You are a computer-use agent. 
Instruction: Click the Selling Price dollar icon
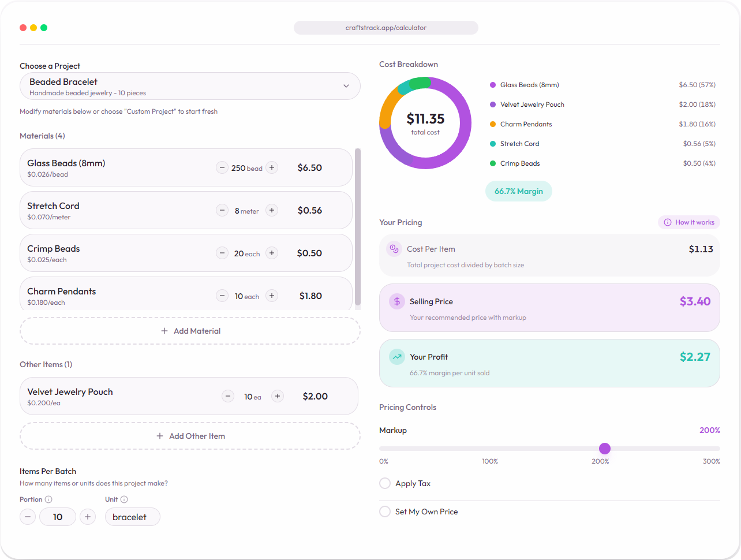coord(397,301)
